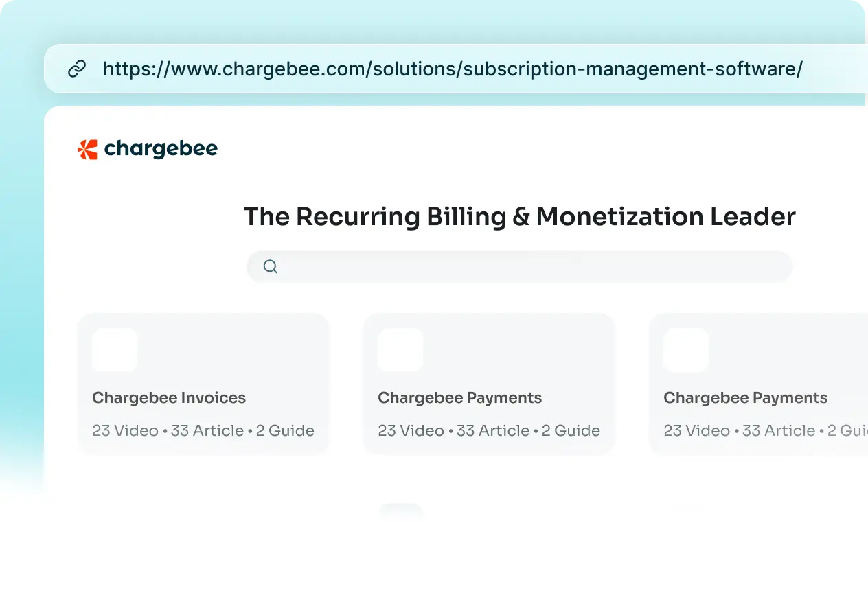Click the icon placeholder on rightmost Payments card
868x593 pixels.
coord(686,350)
